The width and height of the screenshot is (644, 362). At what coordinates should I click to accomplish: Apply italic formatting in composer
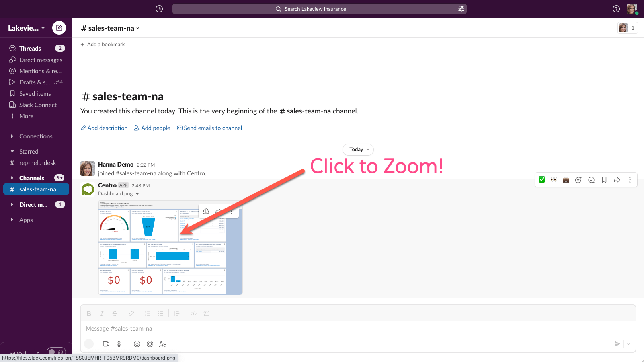(102, 314)
